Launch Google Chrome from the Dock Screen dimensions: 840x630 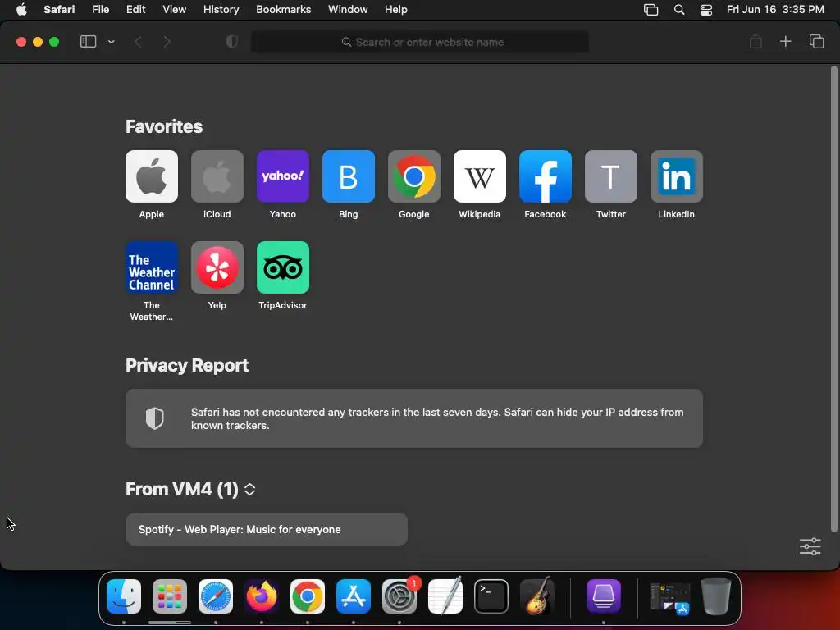click(308, 596)
